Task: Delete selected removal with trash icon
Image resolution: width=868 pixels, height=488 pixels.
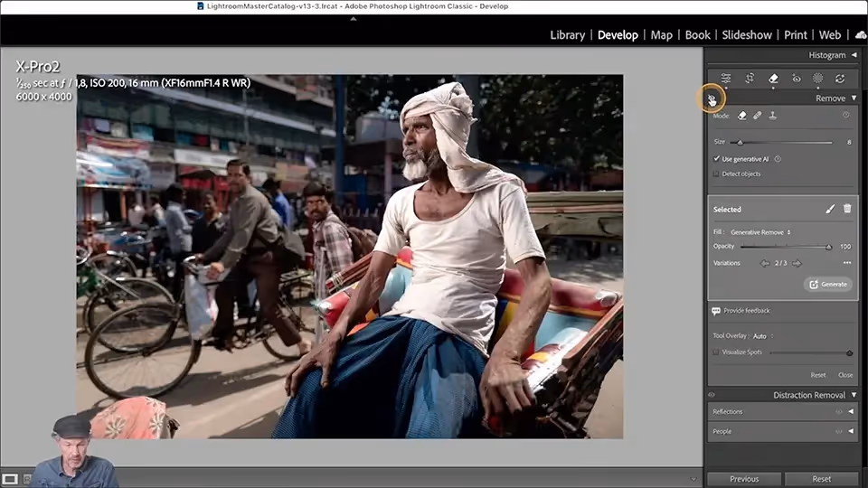Action: 847,209
